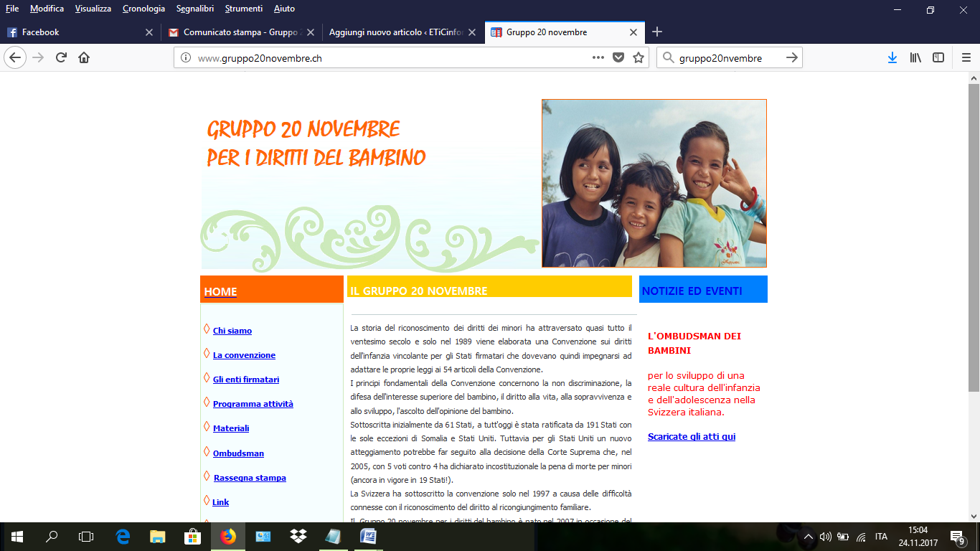Open Firefox hamburger menu
The height and width of the screenshot is (551, 980).
tap(966, 57)
